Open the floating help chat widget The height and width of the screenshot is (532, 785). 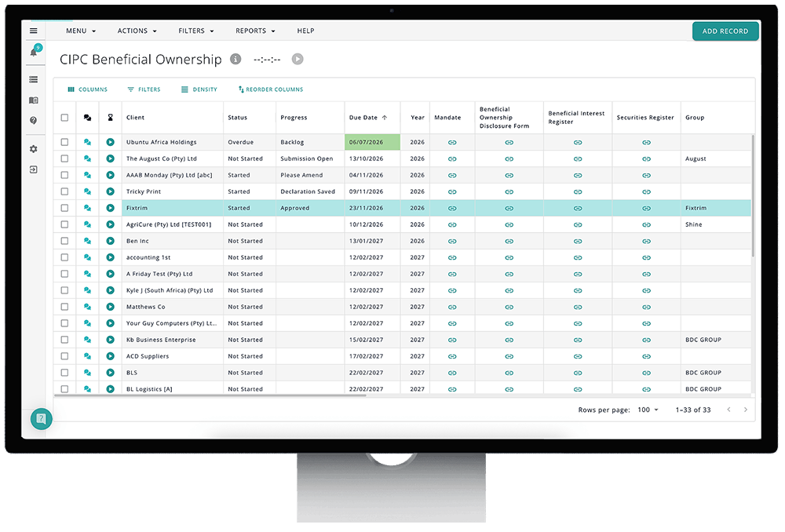pos(41,419)
